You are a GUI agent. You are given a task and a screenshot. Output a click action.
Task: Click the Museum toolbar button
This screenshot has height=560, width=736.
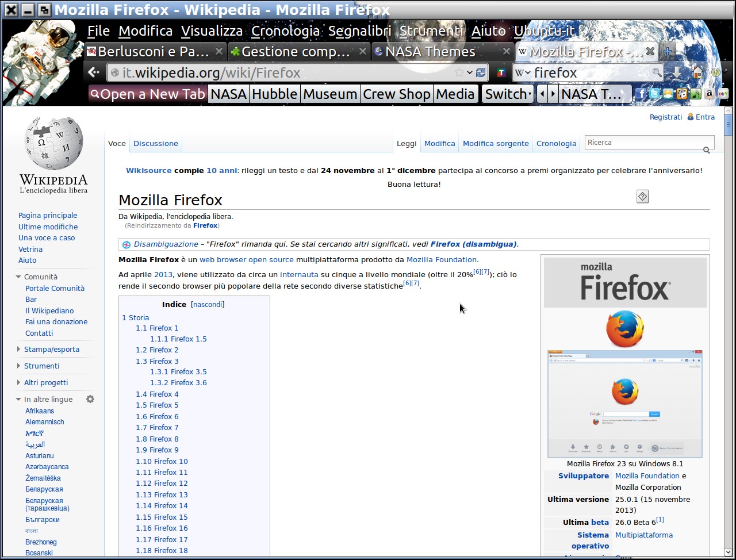pos(330,94)
